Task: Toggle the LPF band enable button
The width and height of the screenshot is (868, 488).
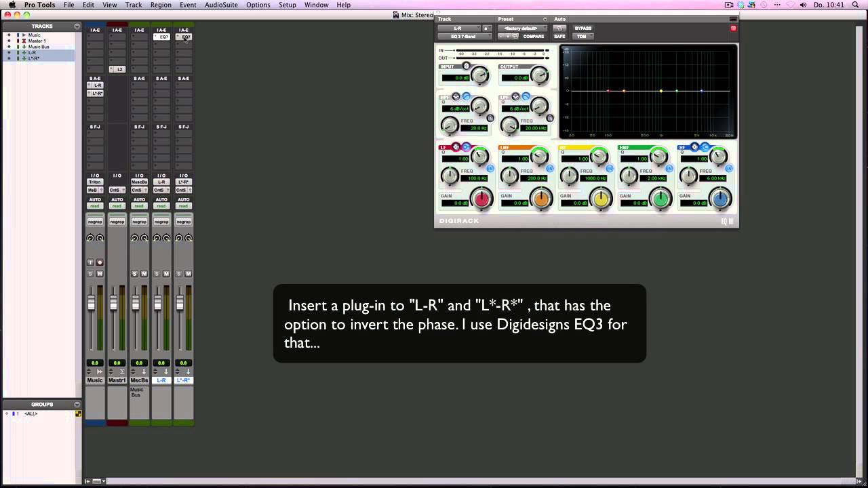Action: [550, 118]
